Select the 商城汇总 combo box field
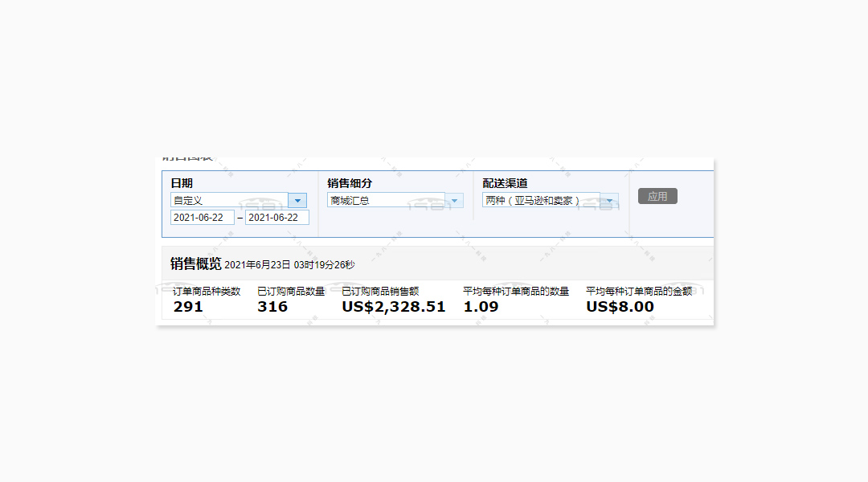Screen dimensions: 868x482 pos(395,200)
